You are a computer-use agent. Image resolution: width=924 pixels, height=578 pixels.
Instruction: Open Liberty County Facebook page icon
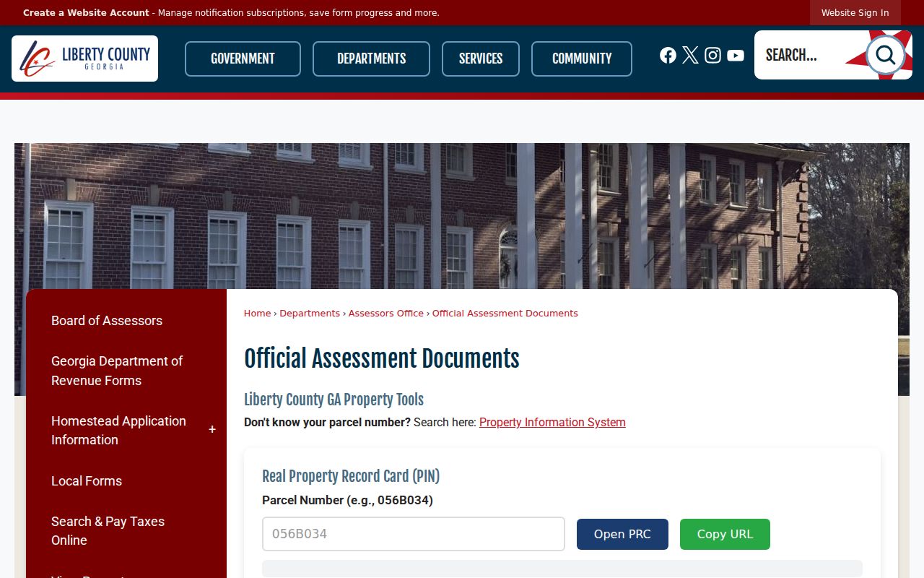[x=668, y=56]
